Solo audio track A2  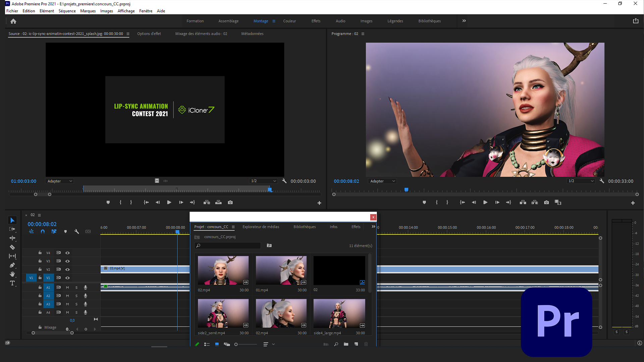(x=76, y=296)
